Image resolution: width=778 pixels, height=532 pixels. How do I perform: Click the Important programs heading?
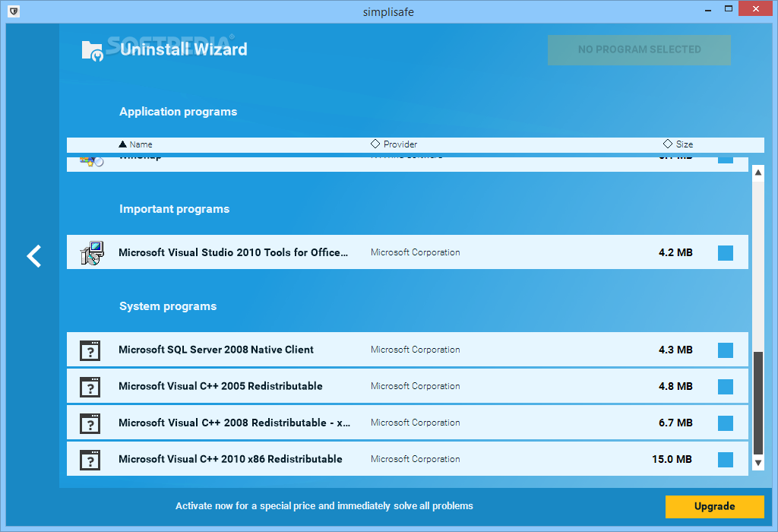[x=174, y=209]
